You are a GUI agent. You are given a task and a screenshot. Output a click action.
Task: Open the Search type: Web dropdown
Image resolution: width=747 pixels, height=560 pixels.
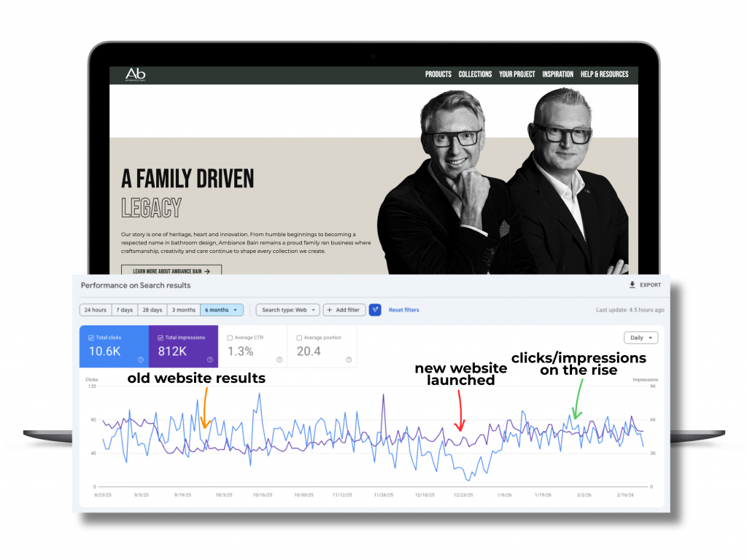click(287, 310)
